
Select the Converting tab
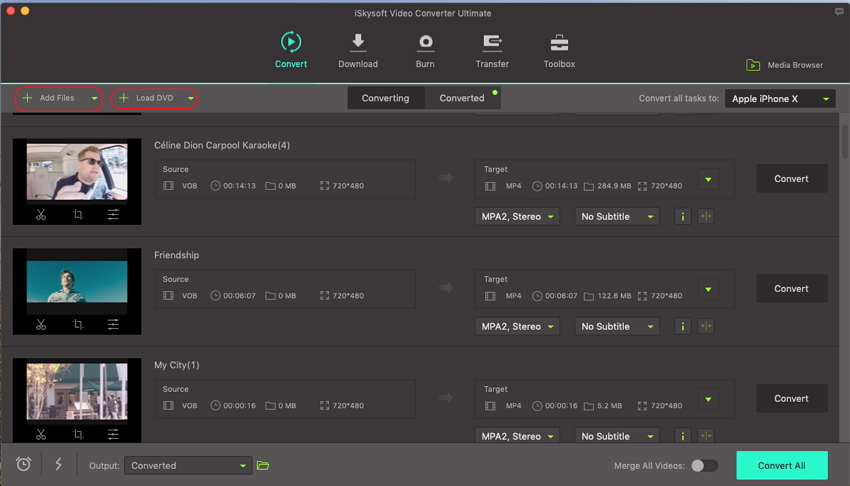[385, 98]
